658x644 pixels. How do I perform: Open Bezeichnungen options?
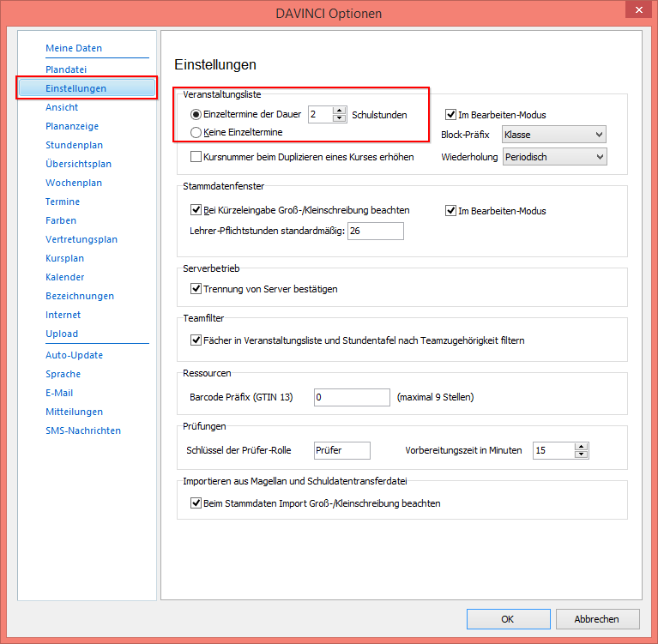point(80,296)
